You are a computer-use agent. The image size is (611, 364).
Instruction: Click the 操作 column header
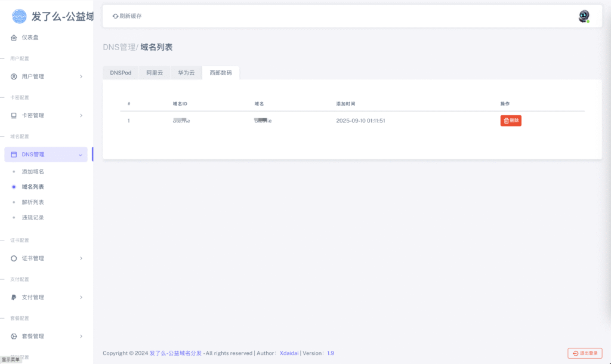tap(505, 104)
